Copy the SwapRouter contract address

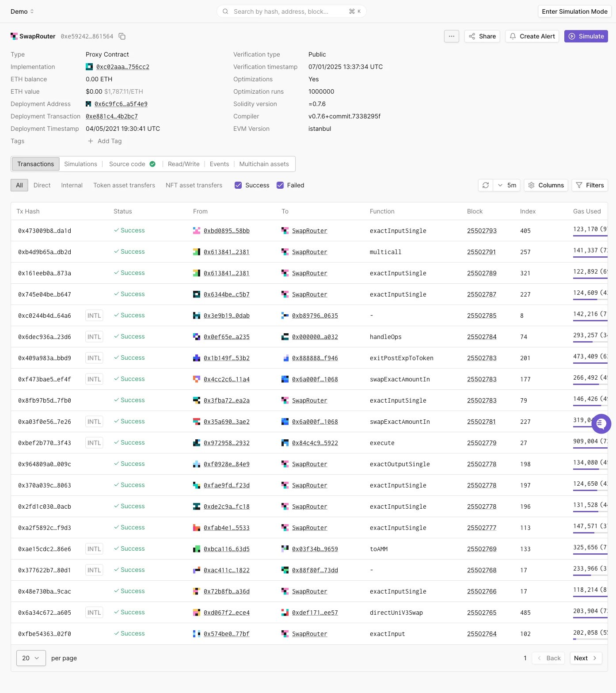click(x=122, y=36)
